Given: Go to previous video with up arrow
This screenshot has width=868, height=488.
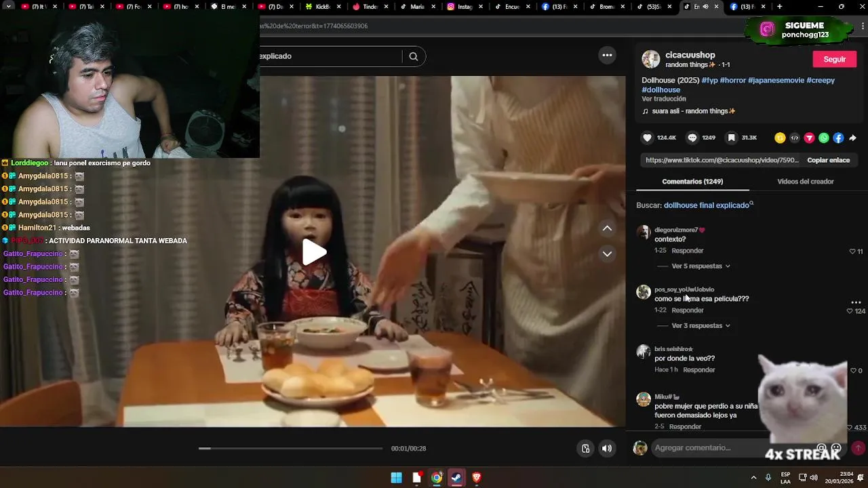Looking at the screenshot, I should [x=607, y=228].
